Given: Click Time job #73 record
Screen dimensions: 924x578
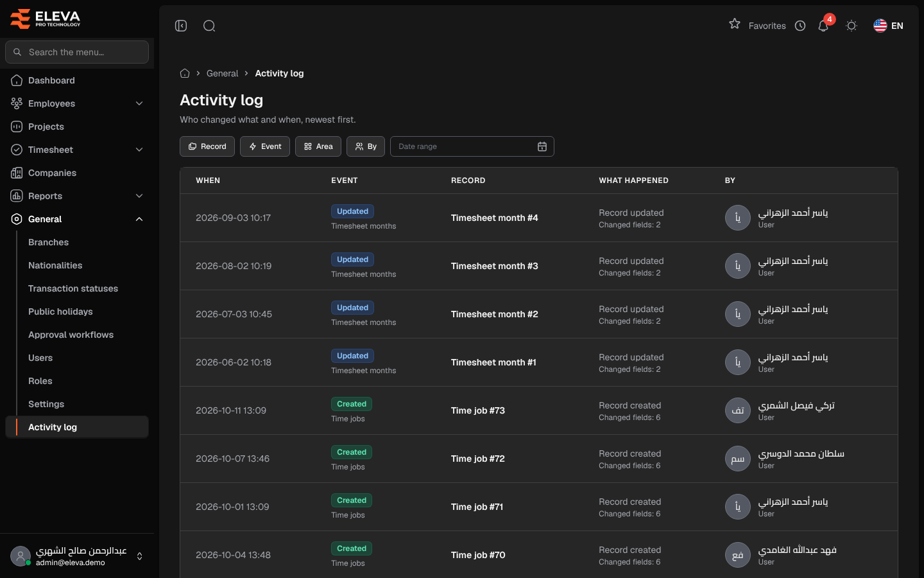Looking at the screenshot, I should (x=478, y=410).
